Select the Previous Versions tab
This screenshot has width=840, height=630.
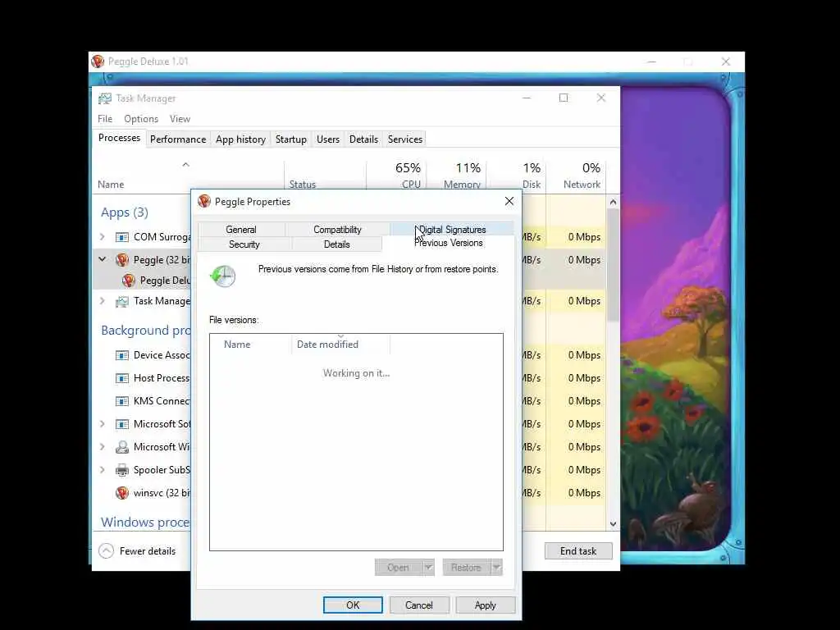coord(449,243)
